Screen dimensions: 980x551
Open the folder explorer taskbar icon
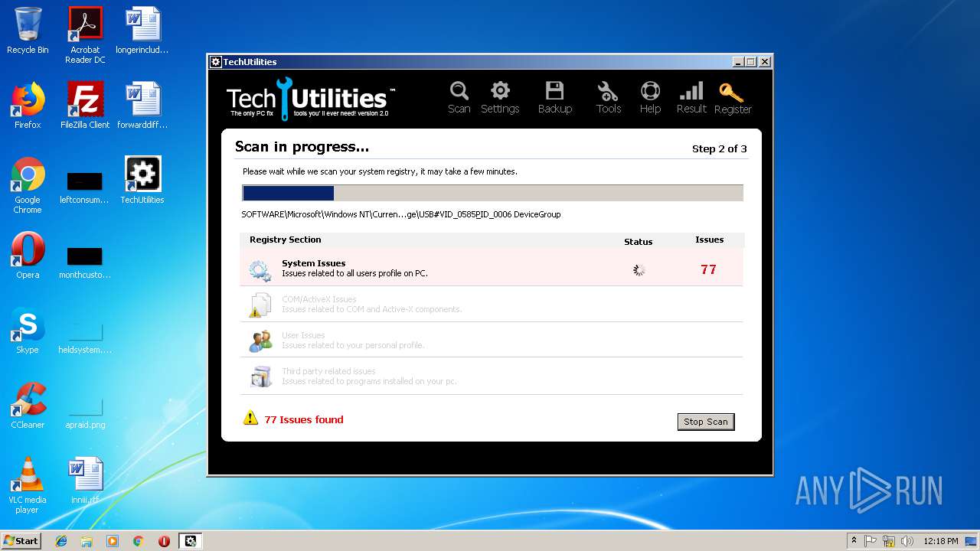click(x=87, y=541)
